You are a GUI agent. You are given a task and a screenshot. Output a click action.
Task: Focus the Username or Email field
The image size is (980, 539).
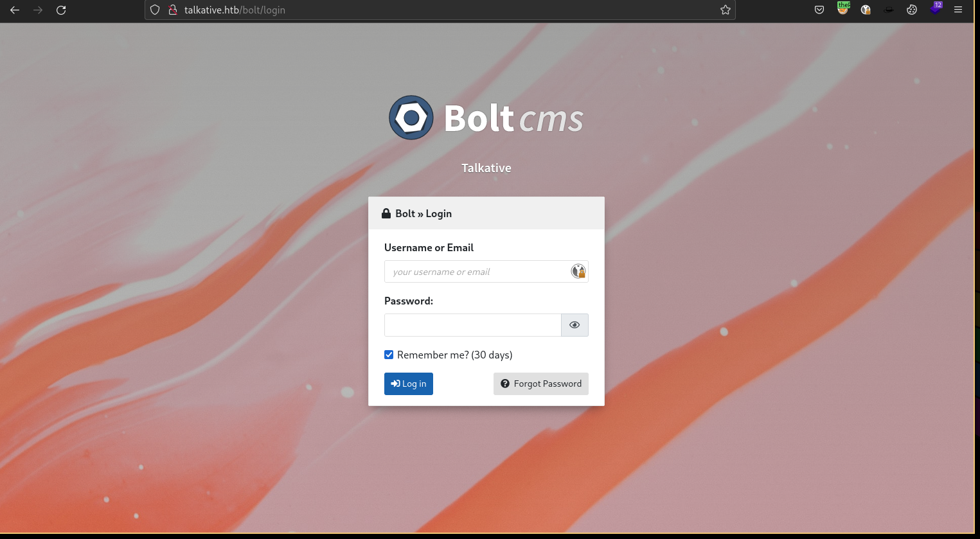476,272
